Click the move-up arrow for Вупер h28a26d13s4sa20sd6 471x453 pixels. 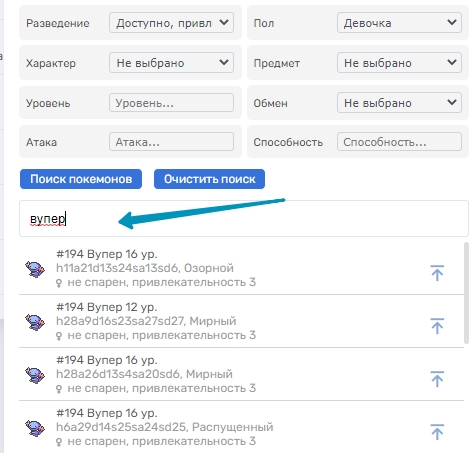point(437,379)
